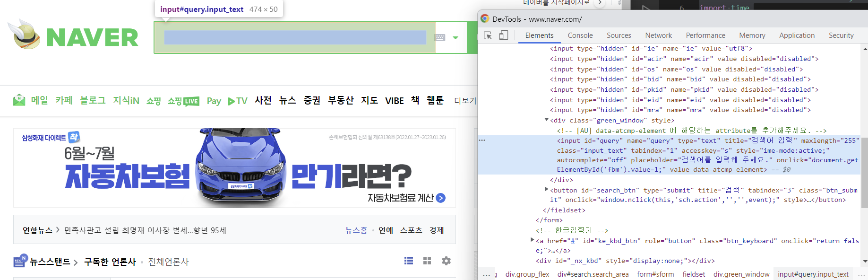The image size is (868, 280).
Task: Open the Sources tab
Action: coord(619,35)
